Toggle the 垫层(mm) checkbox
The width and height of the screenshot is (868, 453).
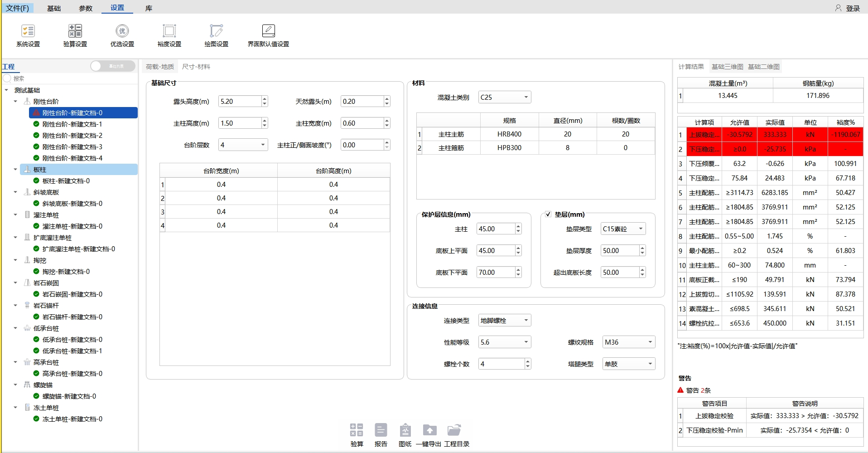coord(548,214)
